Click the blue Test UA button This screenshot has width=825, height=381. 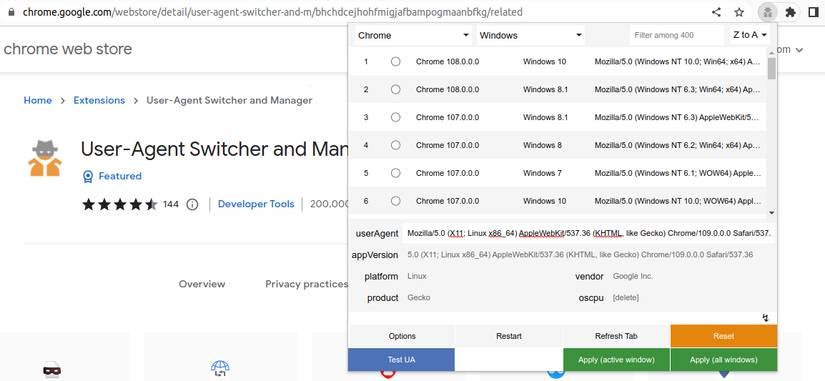[401, 360]
